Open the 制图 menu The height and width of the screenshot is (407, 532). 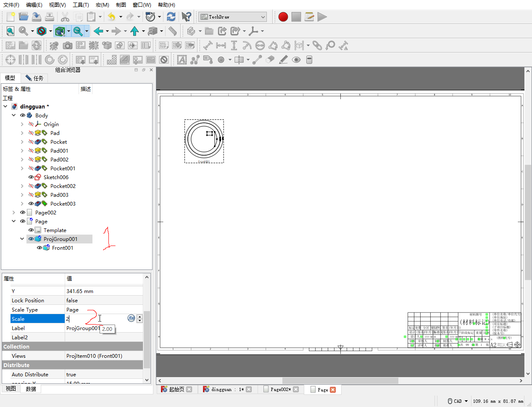(x=121, y=5)
